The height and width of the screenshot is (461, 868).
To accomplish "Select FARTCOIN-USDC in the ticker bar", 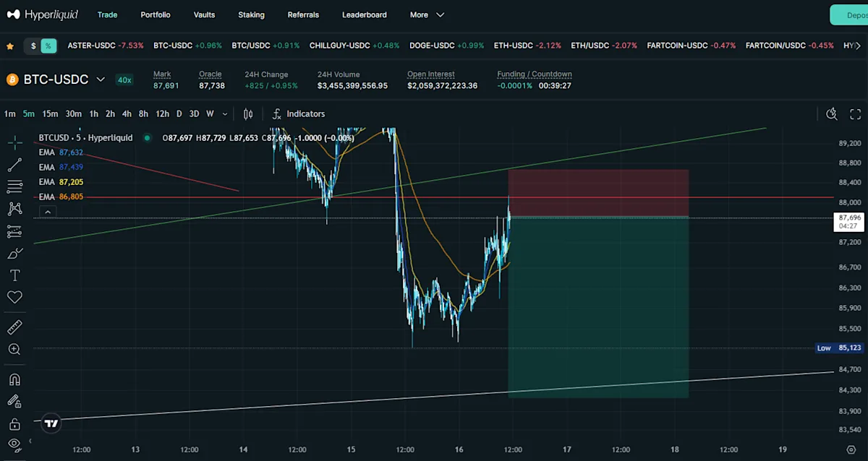I will [692, 46].
